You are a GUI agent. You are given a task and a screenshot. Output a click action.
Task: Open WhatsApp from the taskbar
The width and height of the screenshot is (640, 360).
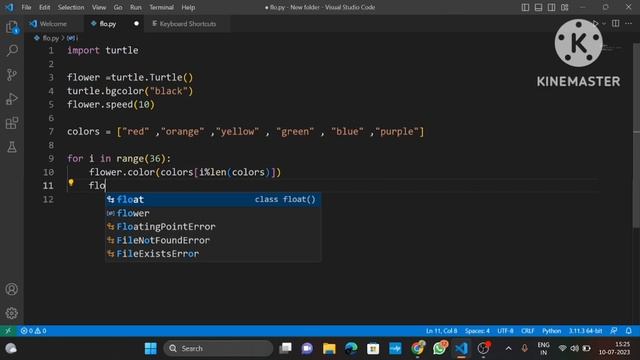440,349
